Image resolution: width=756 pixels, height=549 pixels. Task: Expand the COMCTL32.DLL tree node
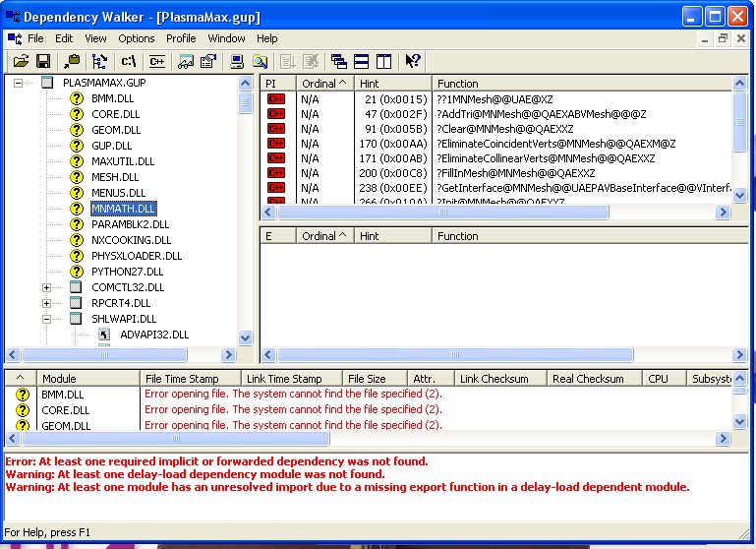coord(46,288)
